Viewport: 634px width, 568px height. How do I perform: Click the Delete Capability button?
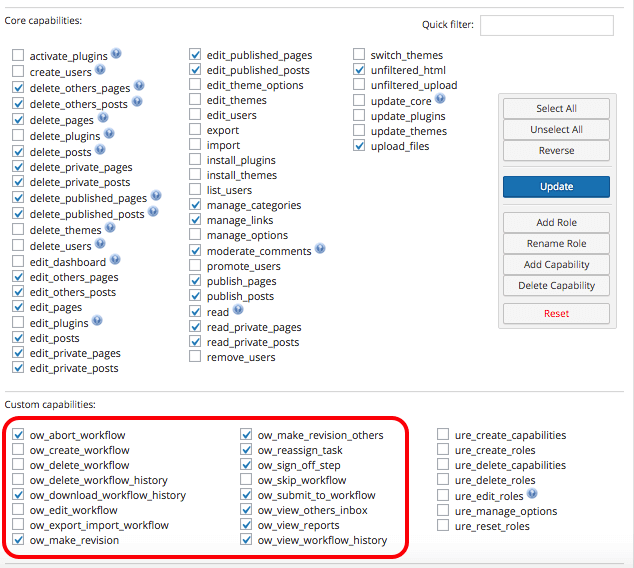point(556,285)
